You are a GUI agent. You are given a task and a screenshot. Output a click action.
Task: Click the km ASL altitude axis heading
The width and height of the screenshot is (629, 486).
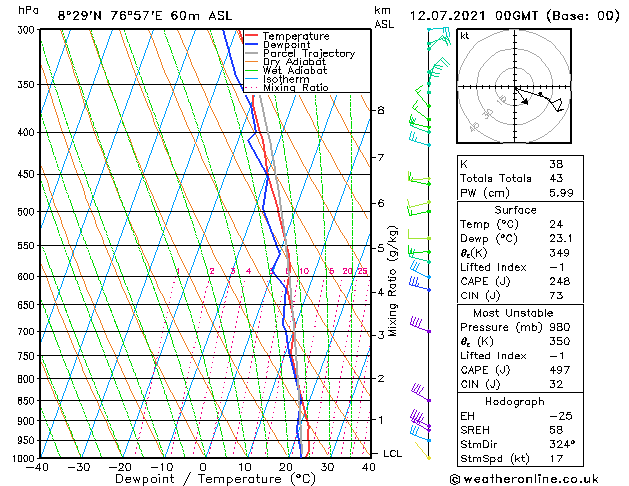(x=384, y=17)
